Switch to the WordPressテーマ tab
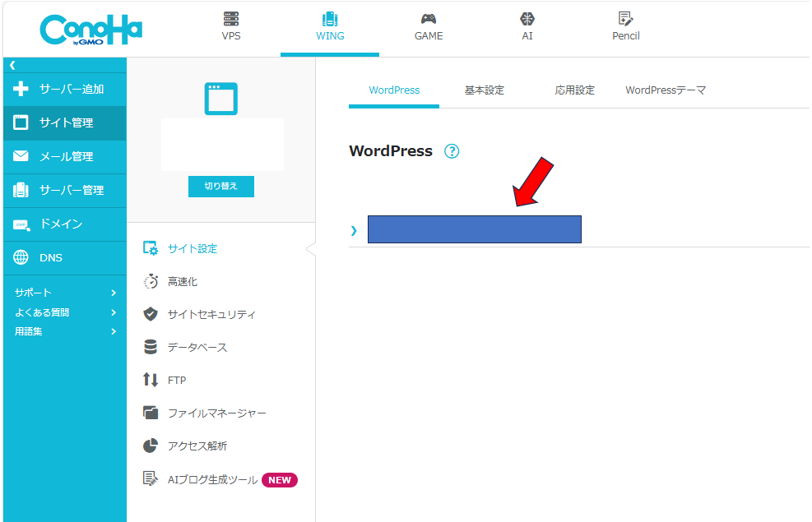 [666, 90]
